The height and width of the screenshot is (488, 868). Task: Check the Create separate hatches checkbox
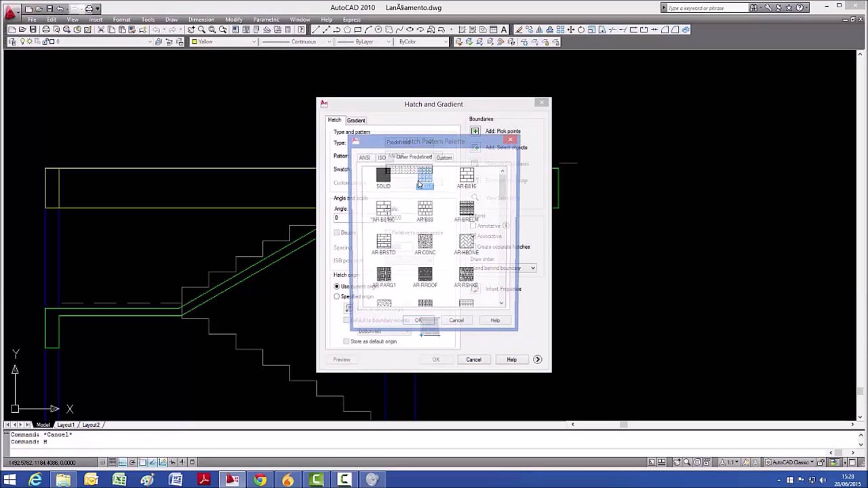pyautogui.click(x=473, y=247)
